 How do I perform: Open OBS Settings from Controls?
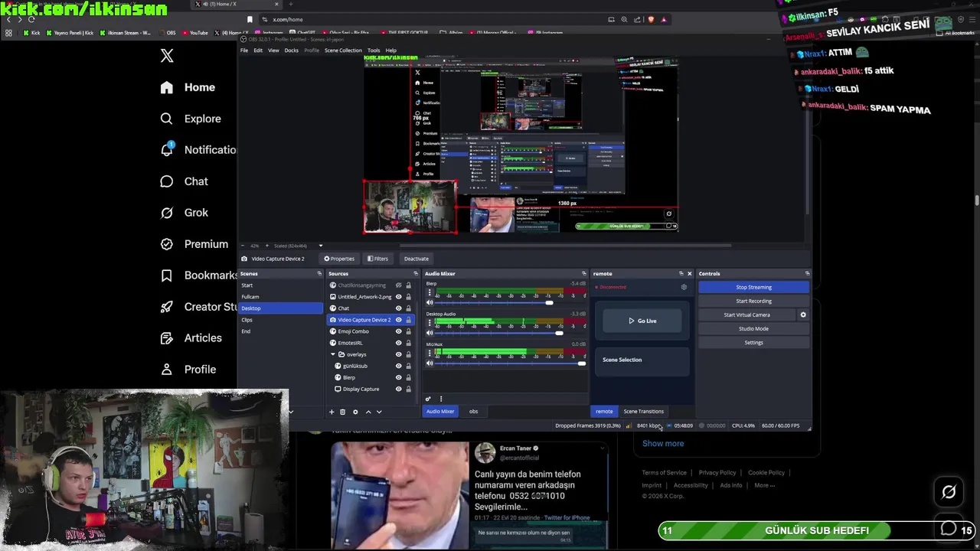point(753,343)
